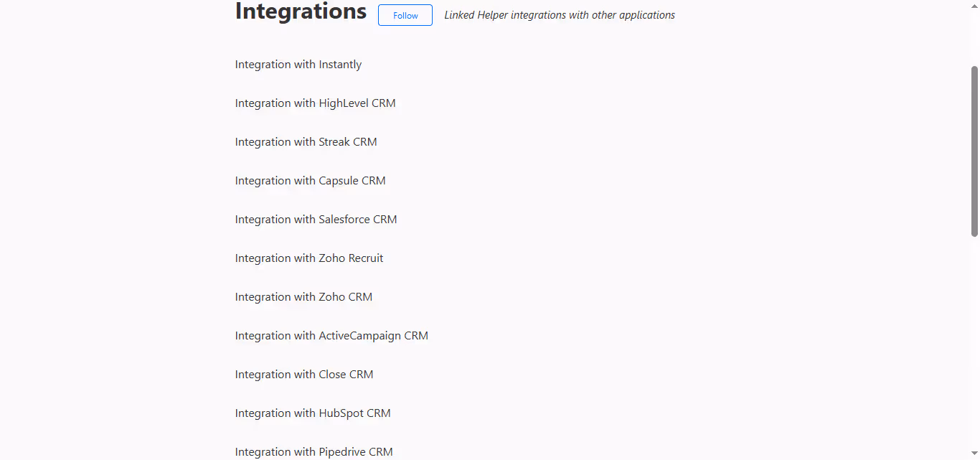Select the first integration link in the list
The width and height of the screenshot is (980, 460).
298,64
